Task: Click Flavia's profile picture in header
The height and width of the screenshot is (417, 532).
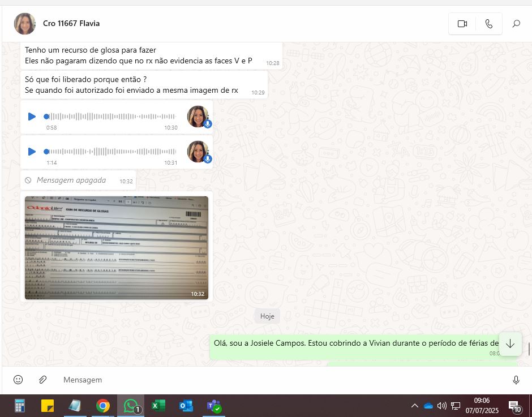Action: click(x=25, y=24)
